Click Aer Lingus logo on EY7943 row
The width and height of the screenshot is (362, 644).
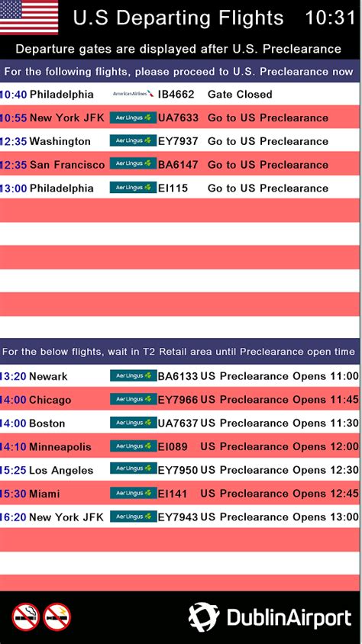[x=133, y=517]
